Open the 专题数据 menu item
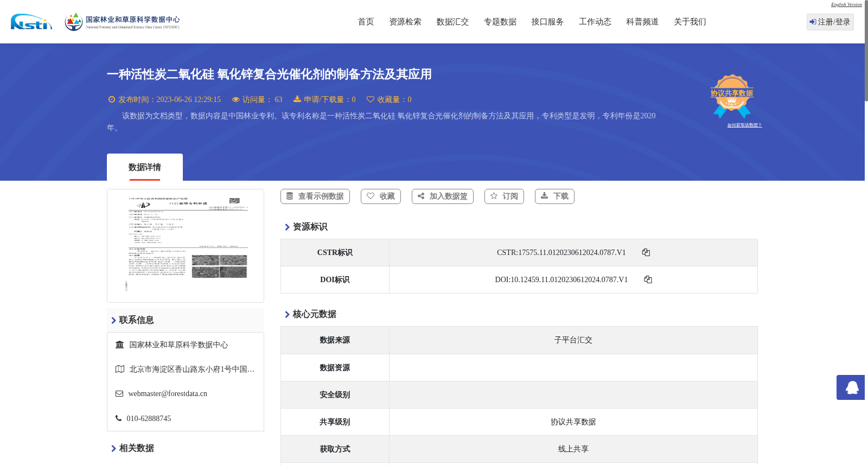This screenshot has height=465, width=868. click(500, 22)
